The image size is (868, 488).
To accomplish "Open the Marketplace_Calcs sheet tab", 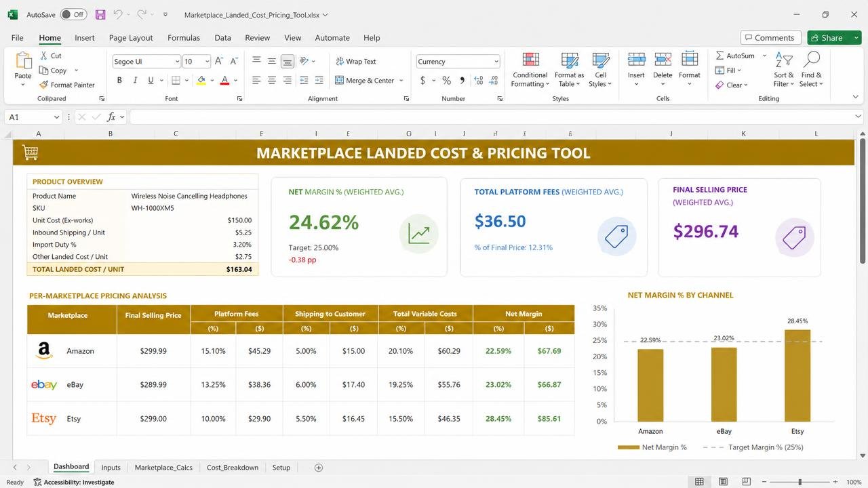I will 163,468.
